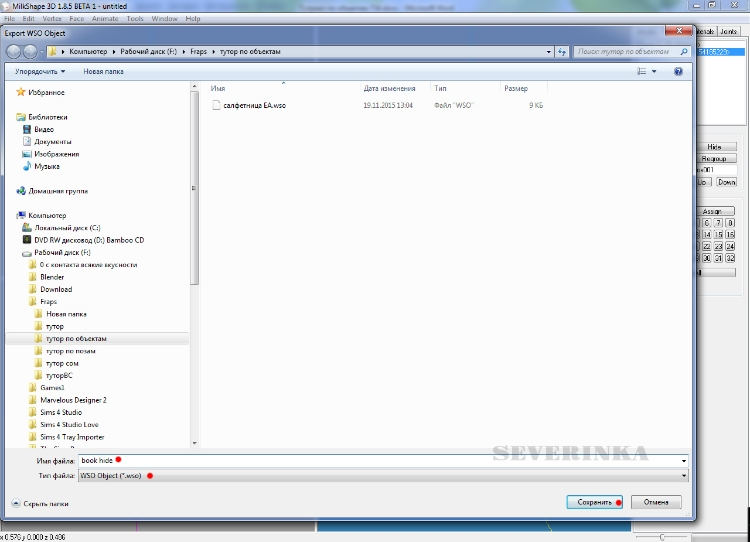Click the Back navigation arrow in the dialog
The image size is (750, 542).
pyautogui.click(x=15, y=51)
